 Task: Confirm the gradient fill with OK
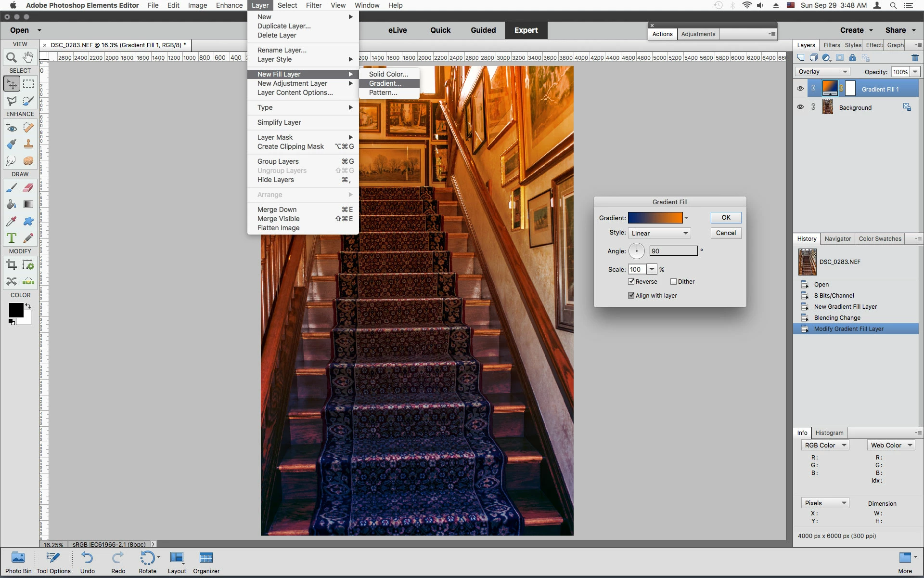point(726,218)
